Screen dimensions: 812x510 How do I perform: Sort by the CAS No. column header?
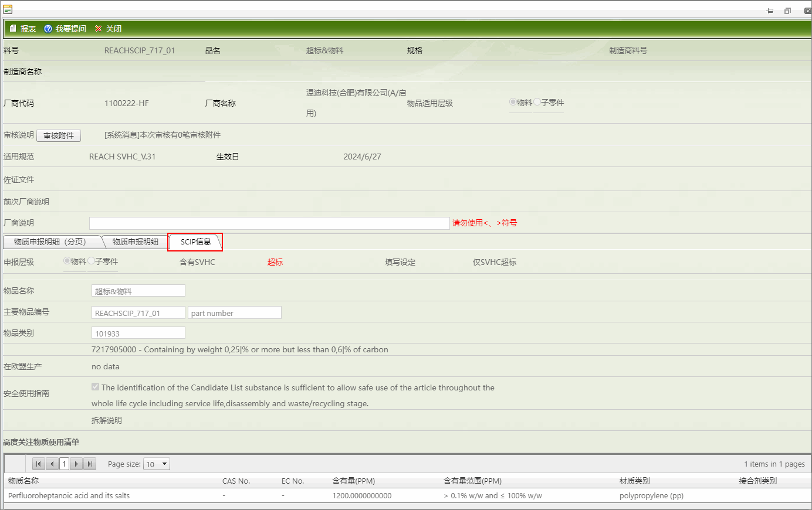click(x=236, y=481)
